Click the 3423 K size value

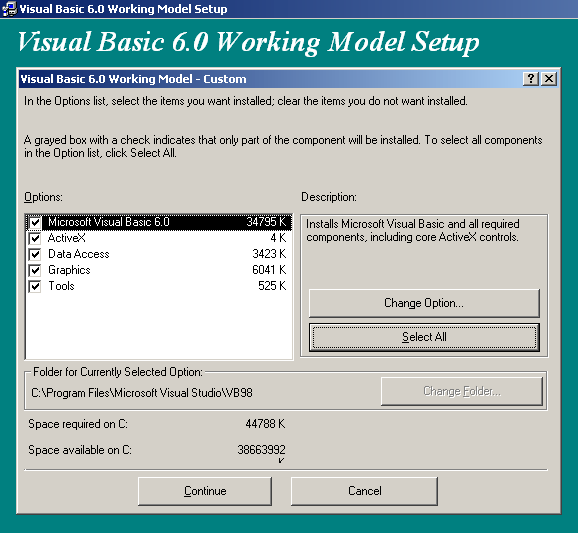point(269,254)
